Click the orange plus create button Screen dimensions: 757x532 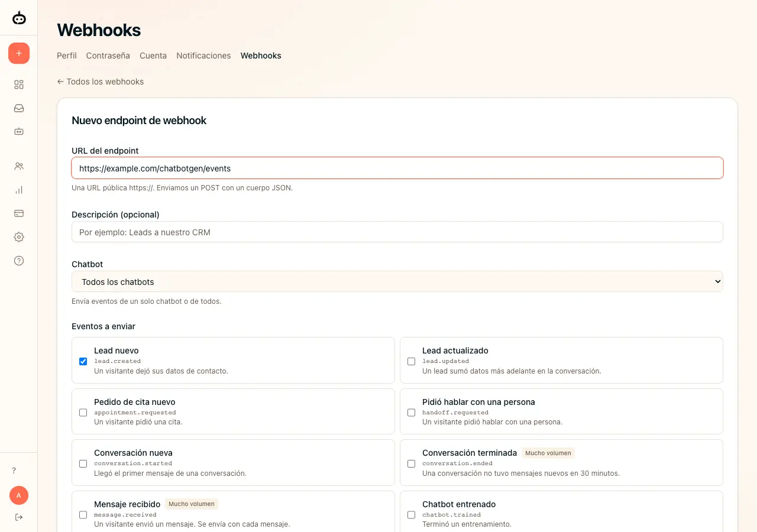(x=19, y=53)
